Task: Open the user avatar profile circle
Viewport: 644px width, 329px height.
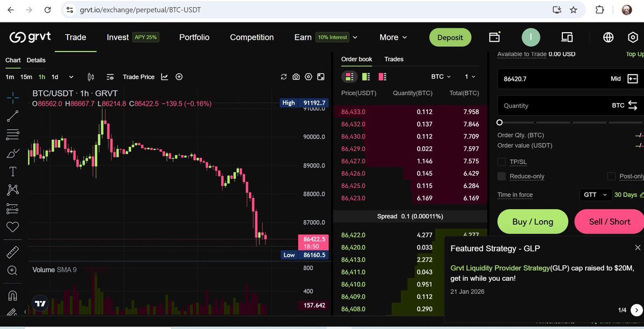Action: tap(531, 37)
